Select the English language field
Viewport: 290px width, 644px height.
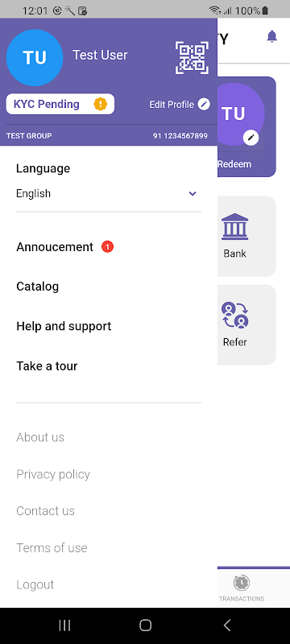tap(109, 193)
